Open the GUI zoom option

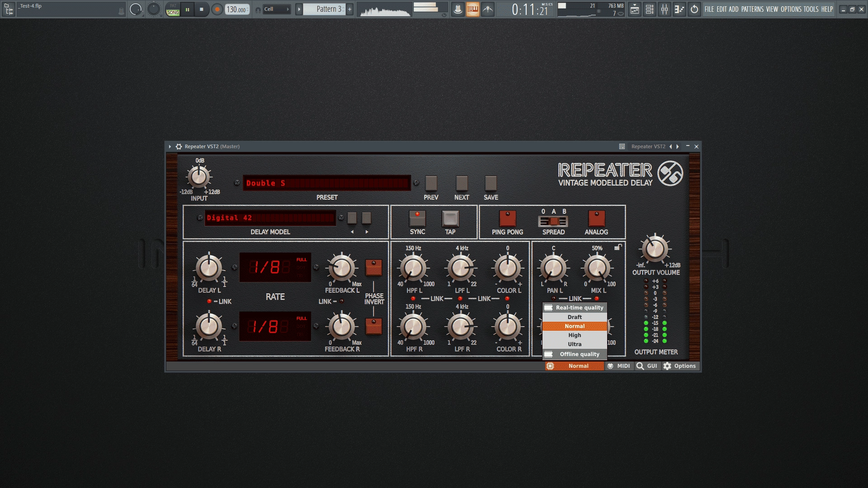647,366
